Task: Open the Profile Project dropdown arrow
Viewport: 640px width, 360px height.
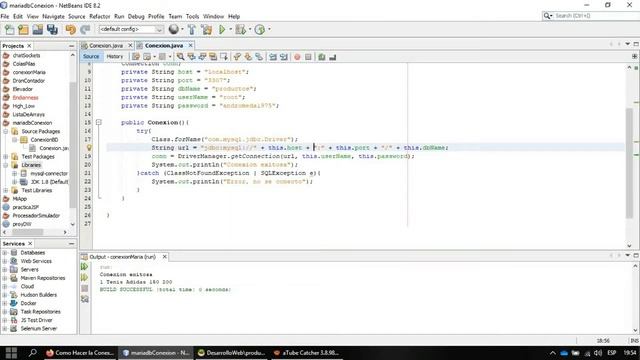Action: (x=269, y=29)
